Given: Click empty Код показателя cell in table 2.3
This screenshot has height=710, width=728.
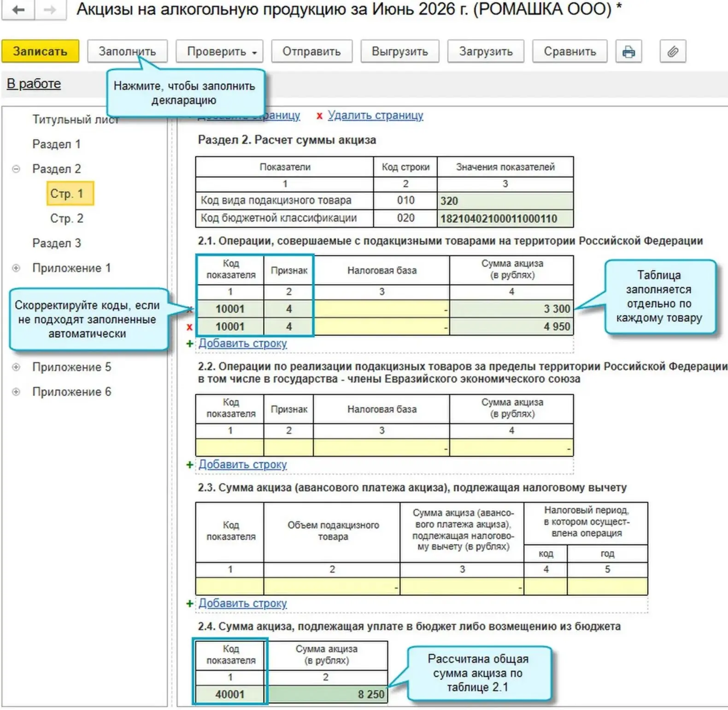Looking at the screenshot, I should [229, 586].
